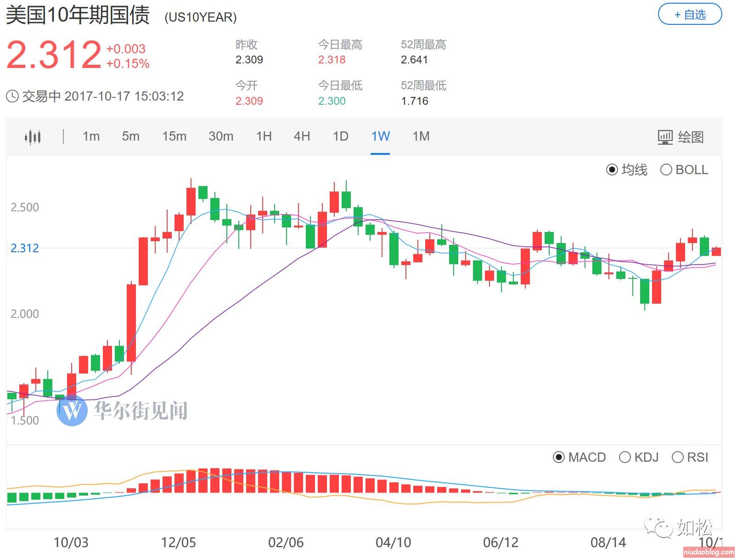Click the 04/10 date axis label
Screen dimensions: 737x560
tap(393, 543)
